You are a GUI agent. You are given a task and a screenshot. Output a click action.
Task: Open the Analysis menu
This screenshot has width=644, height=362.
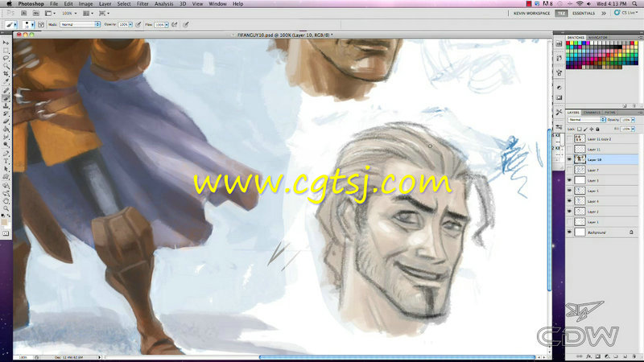click(x=164, y=4)
